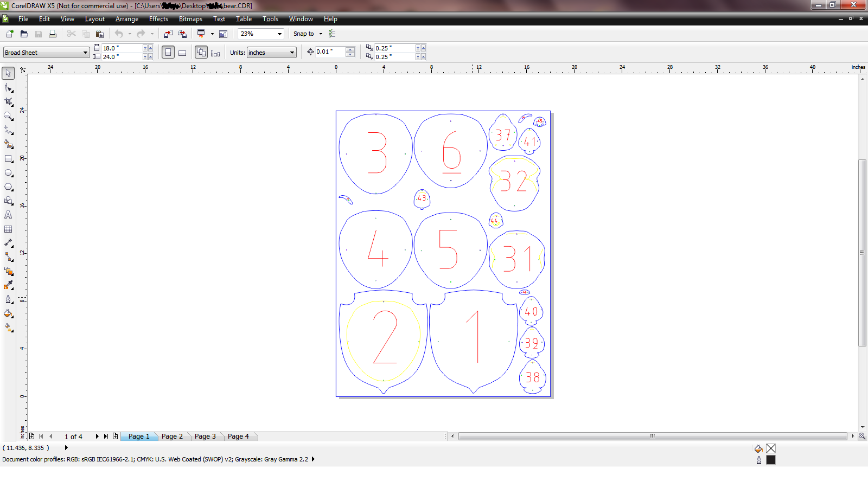Select the Crop tool
This screenshot has height=488, width=868.
(x=8, y=101)
